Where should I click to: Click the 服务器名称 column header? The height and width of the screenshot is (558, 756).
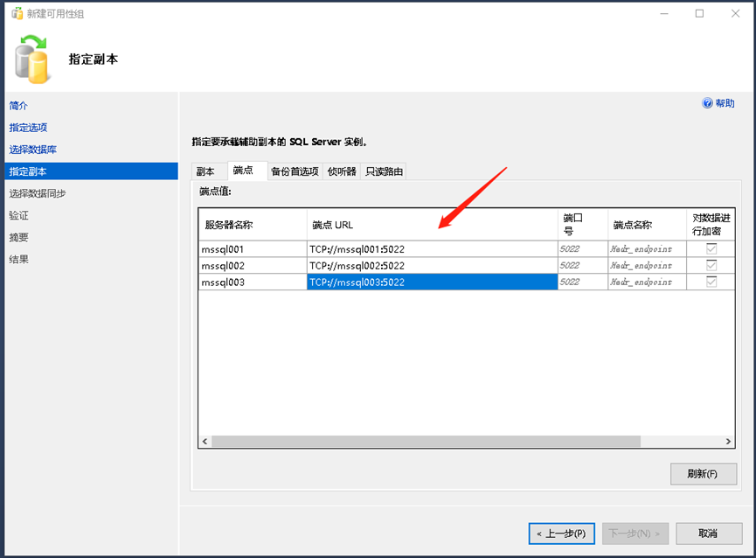pos(253,225)
